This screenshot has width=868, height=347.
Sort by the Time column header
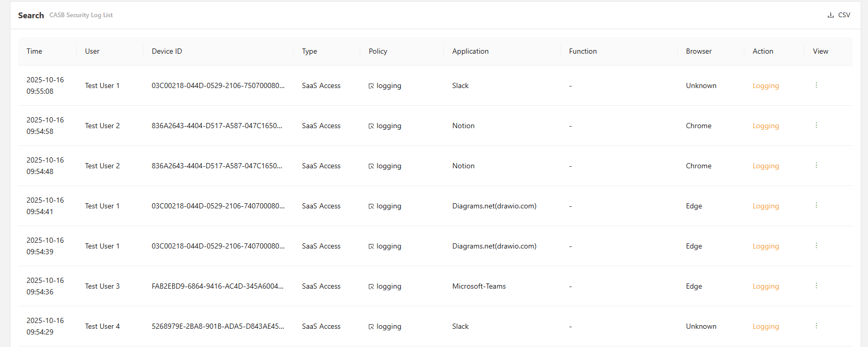pyautogui.click(x=34, y=51)
